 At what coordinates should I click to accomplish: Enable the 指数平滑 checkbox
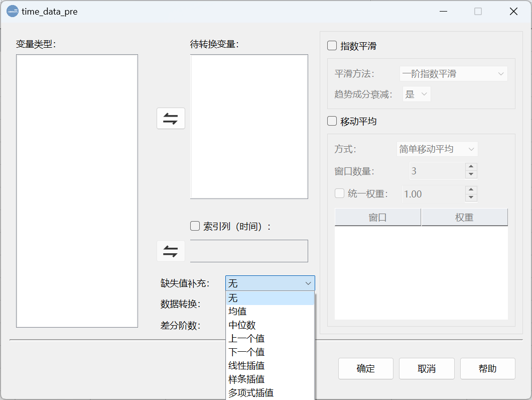[x=332, y=46]
